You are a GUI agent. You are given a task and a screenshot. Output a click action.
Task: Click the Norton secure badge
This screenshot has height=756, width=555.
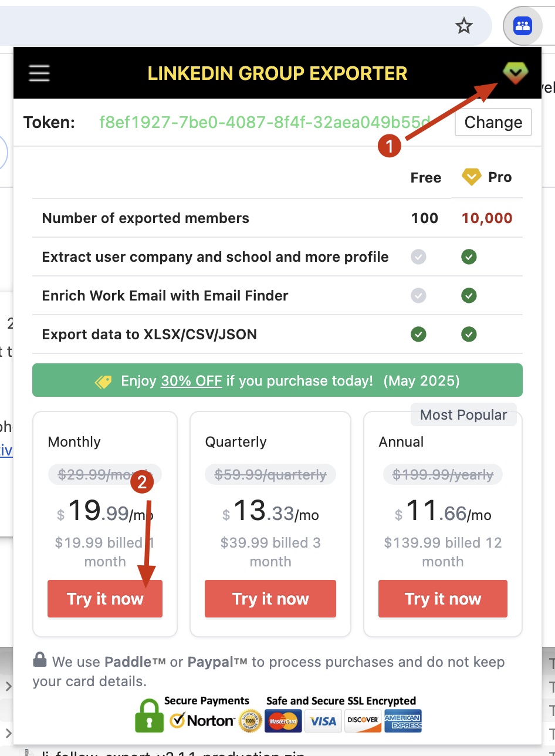[x=202, y=720]
